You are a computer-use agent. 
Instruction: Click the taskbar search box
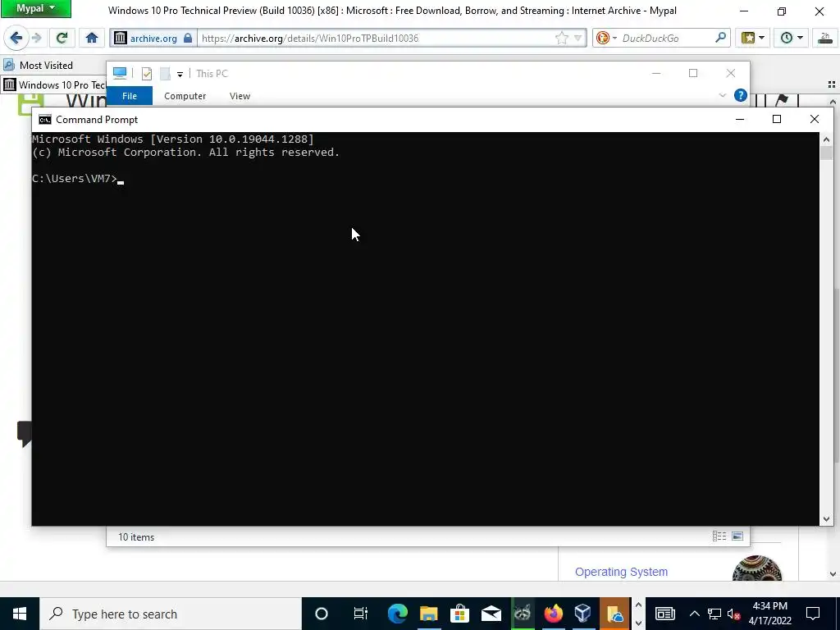(x=171, y=614)
